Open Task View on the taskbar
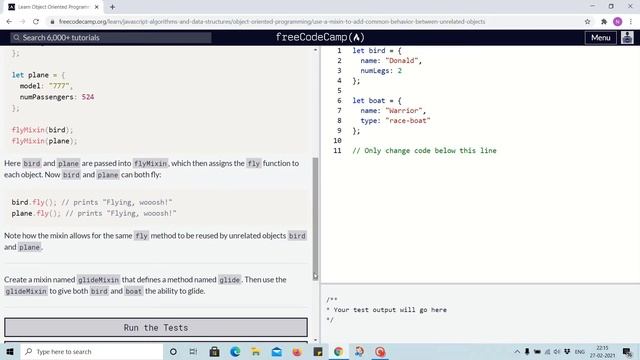 (x=193, y=351)
